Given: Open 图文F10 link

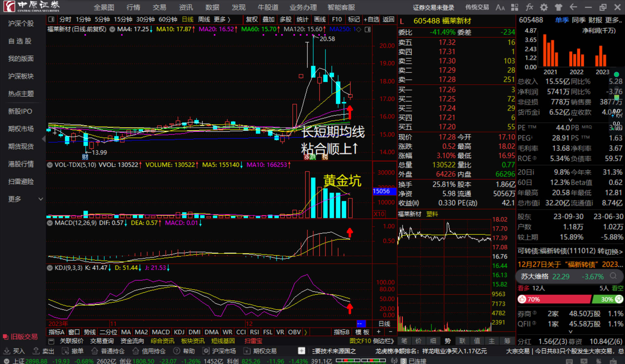Looking at the screenshot, I should (360, 341).
